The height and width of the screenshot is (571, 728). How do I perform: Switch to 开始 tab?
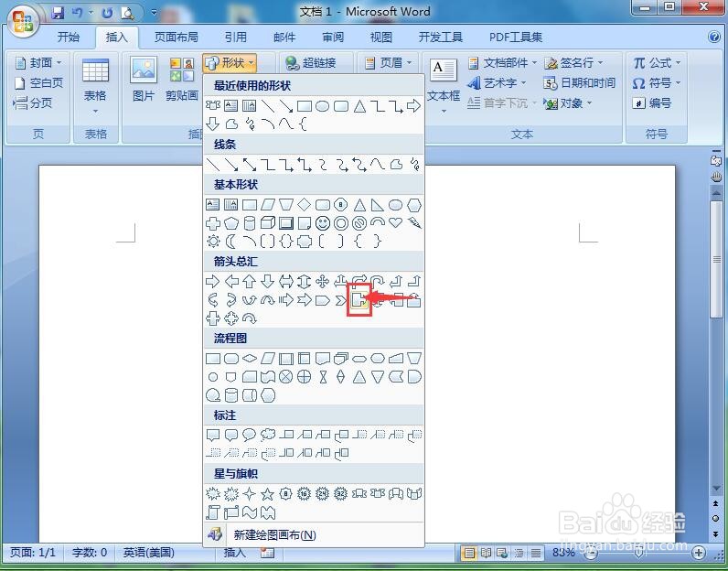(x=69, y=37)
